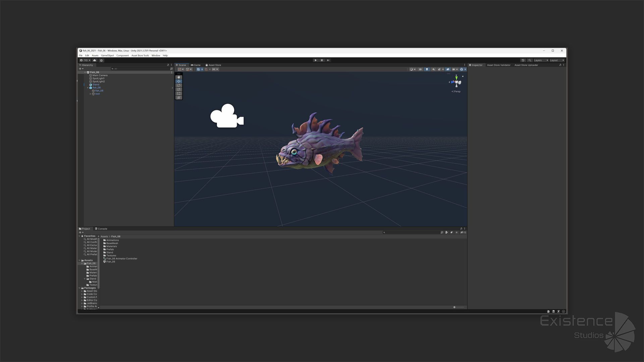The height and width of the screenshot is (362, 644).
Task: Click the Hierarchy search scope icon
Action: tap(171, 69)
